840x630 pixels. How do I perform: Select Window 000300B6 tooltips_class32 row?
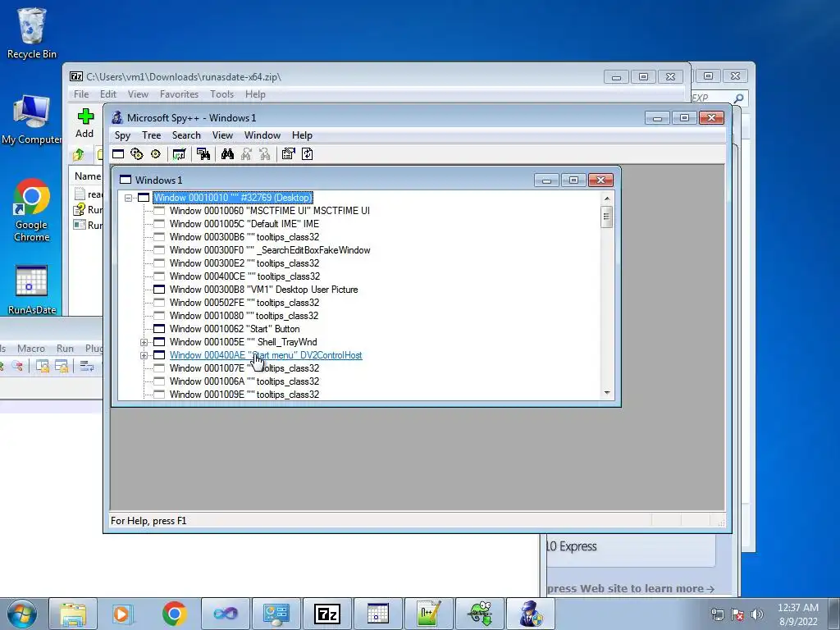click(244, 237)
